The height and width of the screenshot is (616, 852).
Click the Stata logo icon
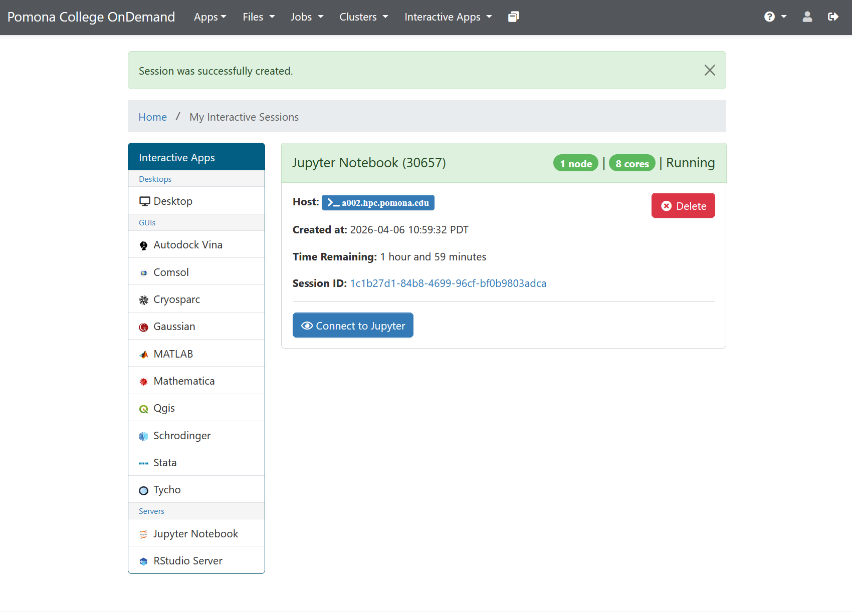(x=144, y=463)
